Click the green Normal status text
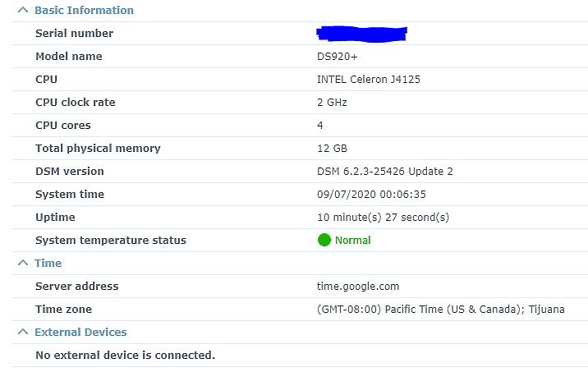Viewport: 588px width, 372px height. [353, 240]
